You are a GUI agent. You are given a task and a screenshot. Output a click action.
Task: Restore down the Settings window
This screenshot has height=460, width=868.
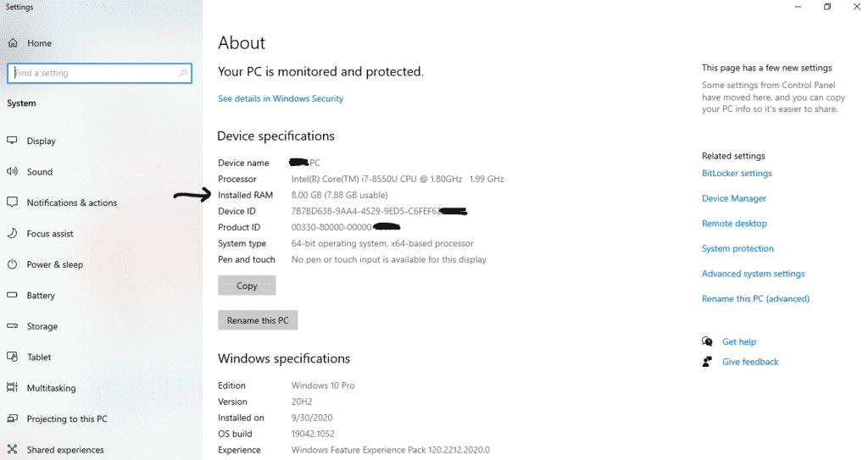coord(827,7)
